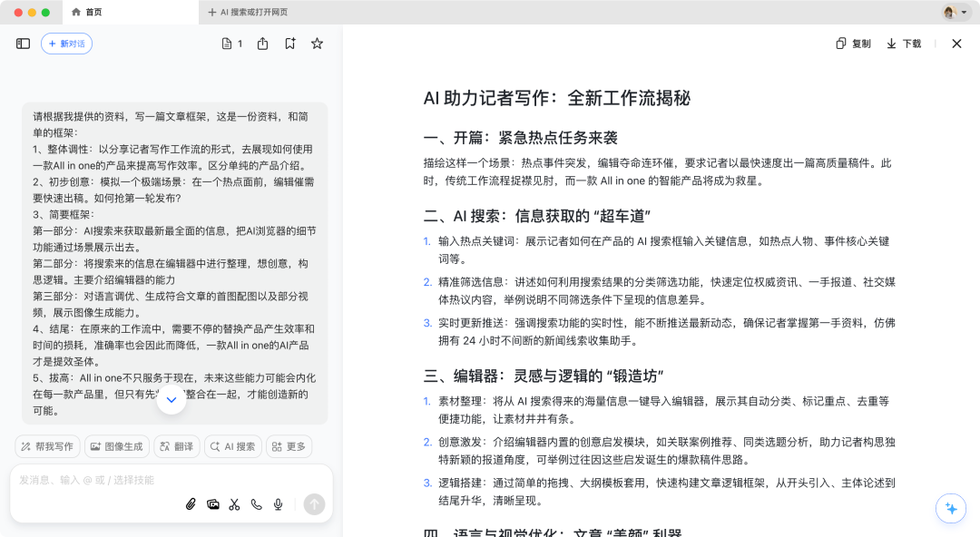Start a voice call with the phone icon
The width and height of the screenshot is (980, 537).
pyautogui.click(x=256, y=504)
